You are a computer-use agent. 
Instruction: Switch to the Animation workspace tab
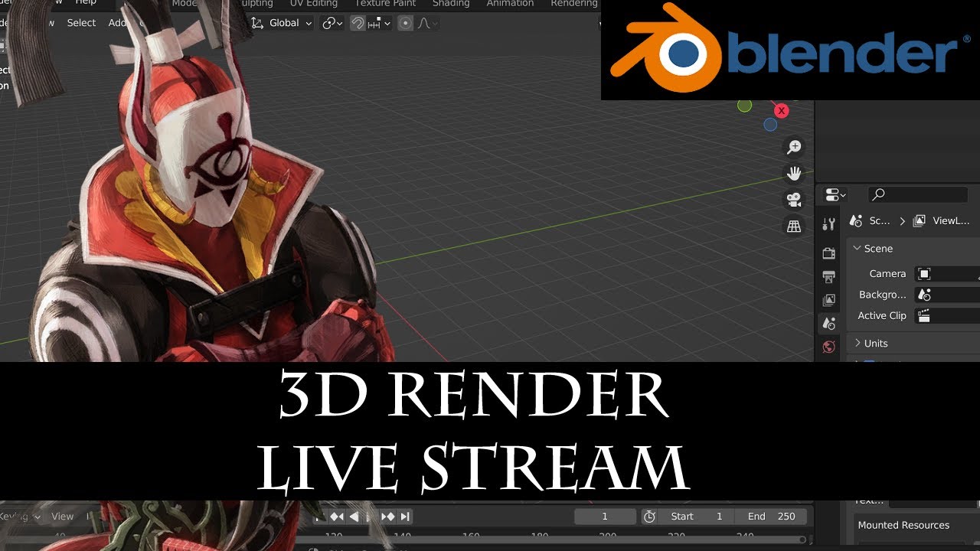click(x=510, y=4)
